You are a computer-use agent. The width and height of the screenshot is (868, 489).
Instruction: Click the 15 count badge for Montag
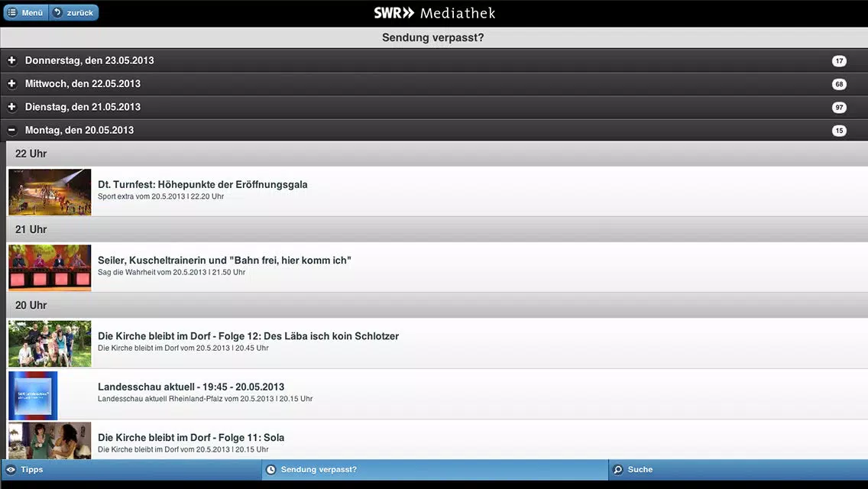[x=839, y=131]
